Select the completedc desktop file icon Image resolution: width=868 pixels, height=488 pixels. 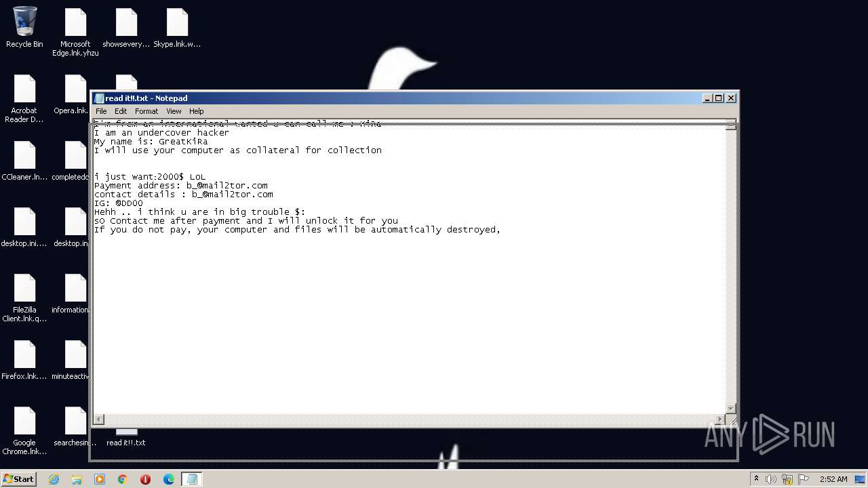click(71, 161)
